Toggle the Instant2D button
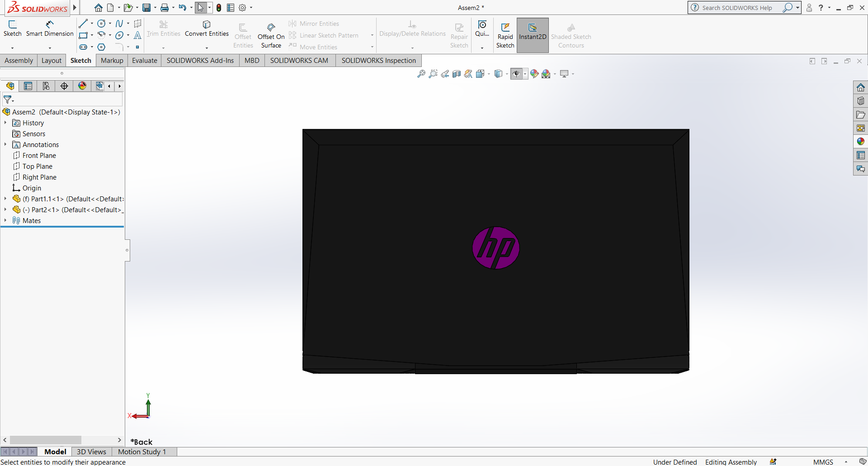This screenshot has height=466, width=868. (533, 35)
